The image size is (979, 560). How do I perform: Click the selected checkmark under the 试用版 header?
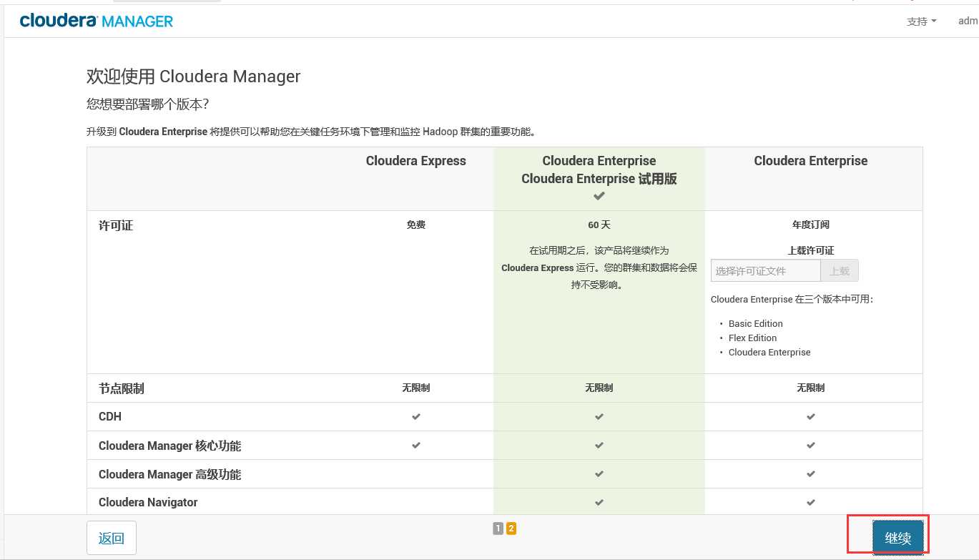[599, 196]
